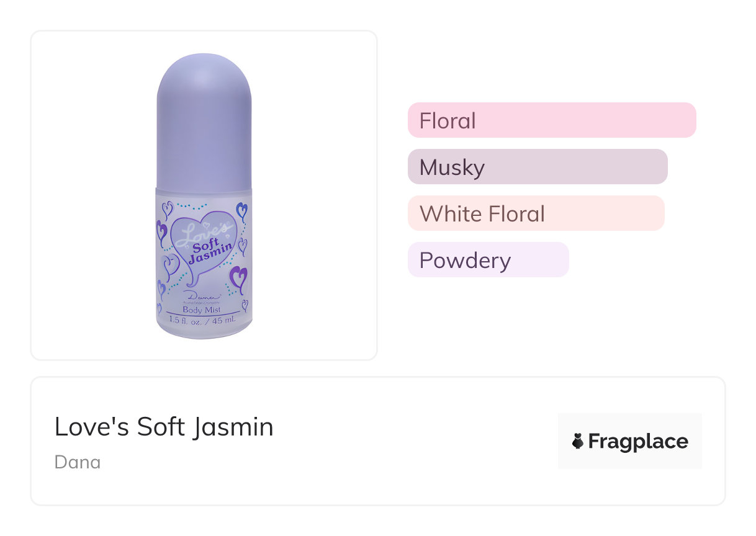756x536 pixels.
Task: Click the purple heart on bottle's left edge
Action: click(161, 231)
